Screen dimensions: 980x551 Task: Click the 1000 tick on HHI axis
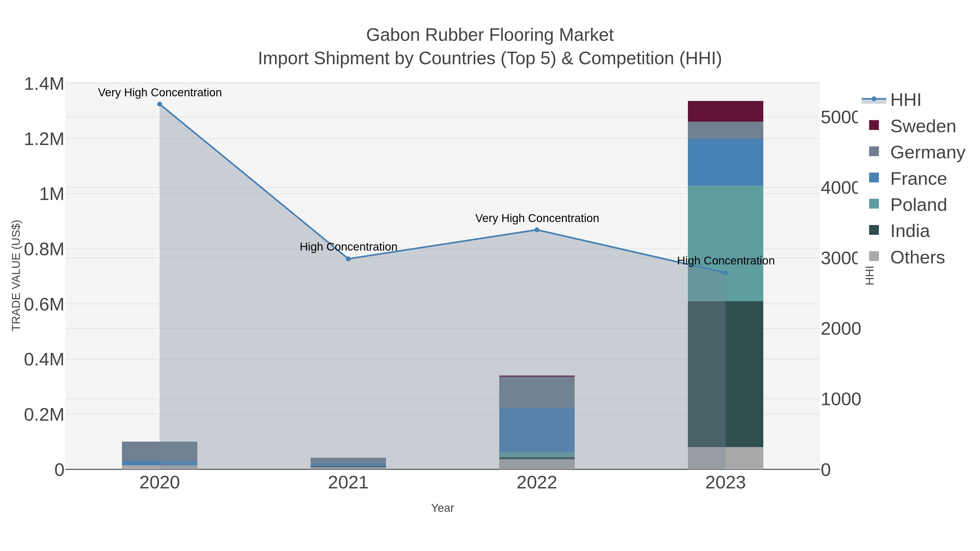pyautogui.click(x=841, y=399)
